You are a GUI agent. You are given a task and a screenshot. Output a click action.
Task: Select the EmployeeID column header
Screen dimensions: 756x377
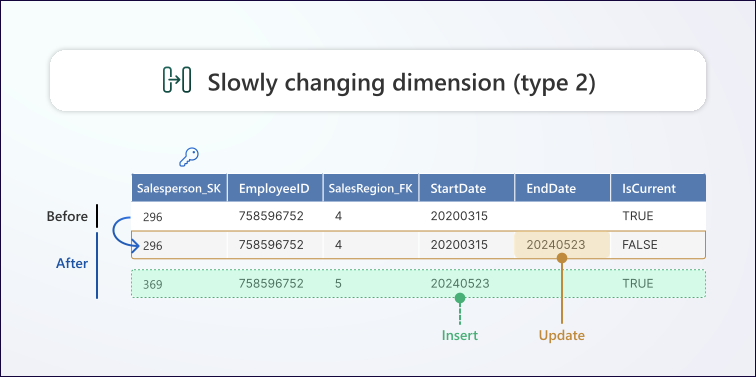click(275, 188)
